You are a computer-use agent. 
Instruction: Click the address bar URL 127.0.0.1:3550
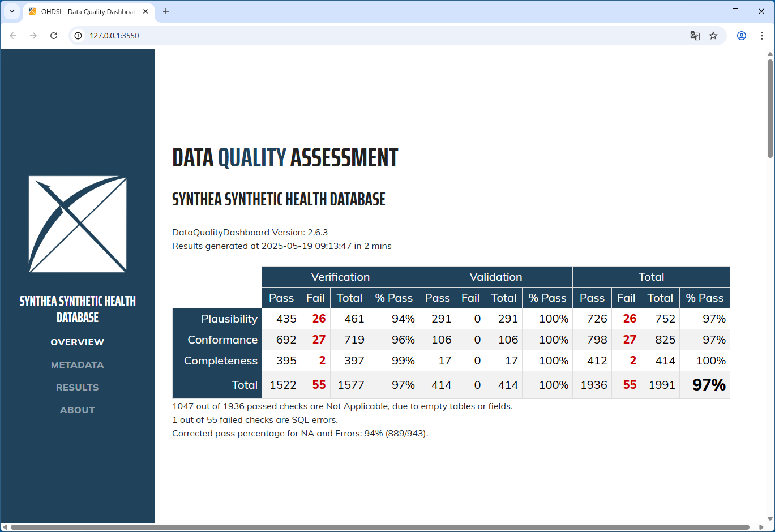point(114,36)
